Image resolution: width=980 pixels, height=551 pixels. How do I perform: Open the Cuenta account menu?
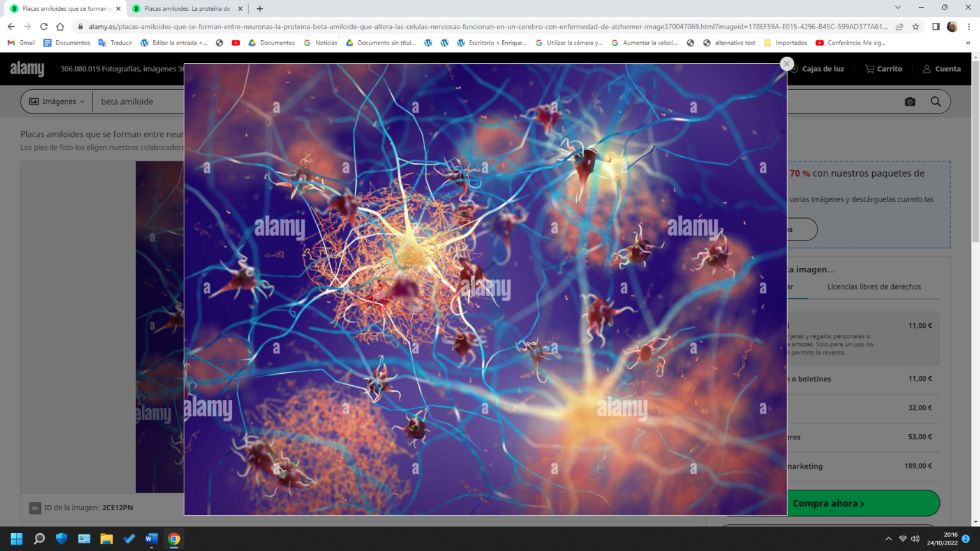point(942,69)
